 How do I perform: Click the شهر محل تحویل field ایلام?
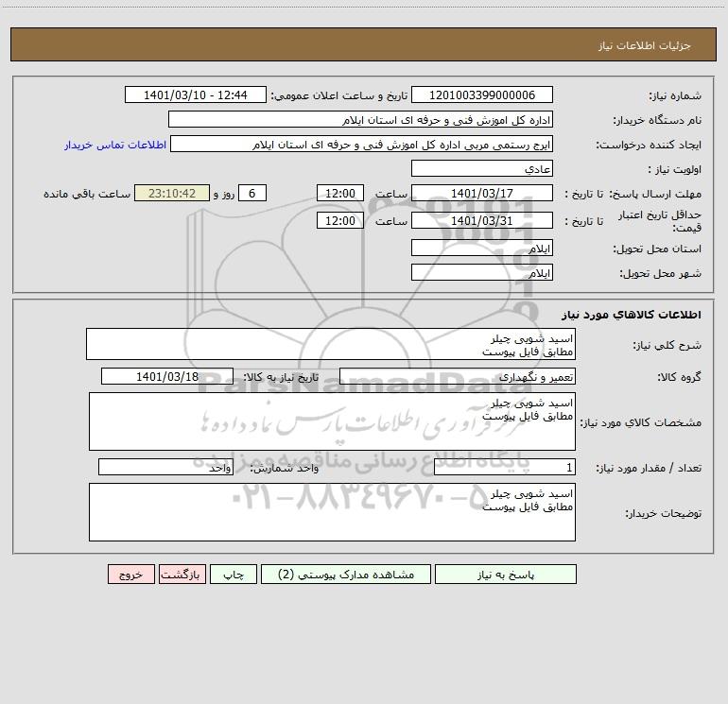pyautogui.click(x=482, y=272)
